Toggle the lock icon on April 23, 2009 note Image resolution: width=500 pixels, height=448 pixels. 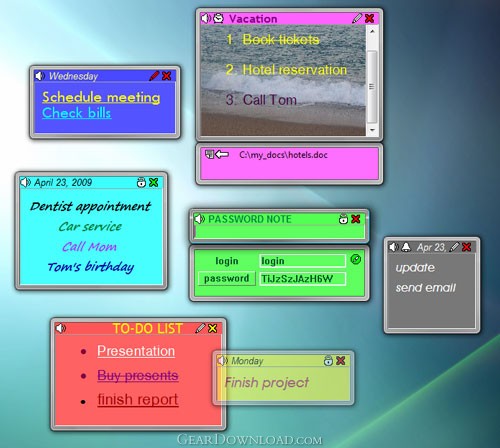(142, 182)
